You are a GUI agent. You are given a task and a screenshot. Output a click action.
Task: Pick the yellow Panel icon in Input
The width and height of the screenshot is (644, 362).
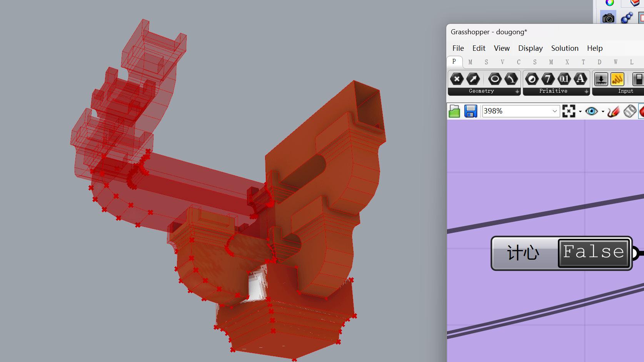click(x=617, y=79)
